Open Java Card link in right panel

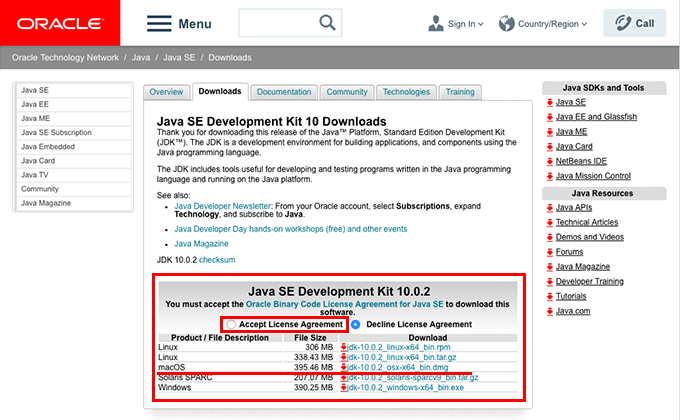click(x=574, y=147)
